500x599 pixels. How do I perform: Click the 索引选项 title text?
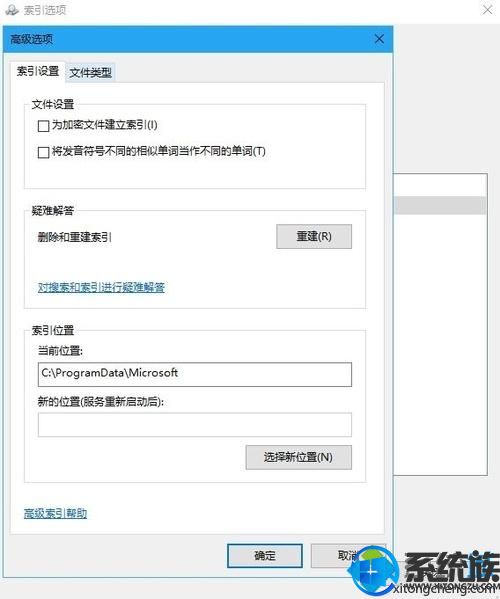(x=45, y=10)
